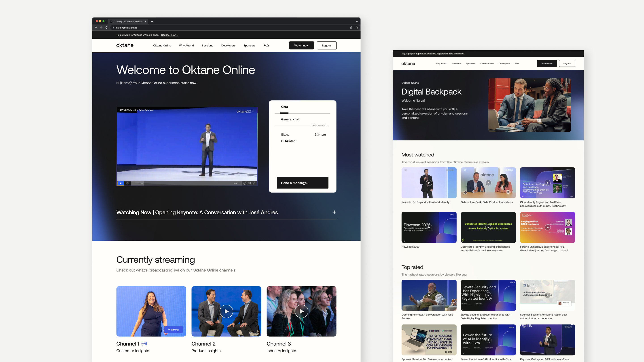Toggle HD quality in video player
Image resolution: width=644 pixels, height=362 pixels.
[249, 183]
